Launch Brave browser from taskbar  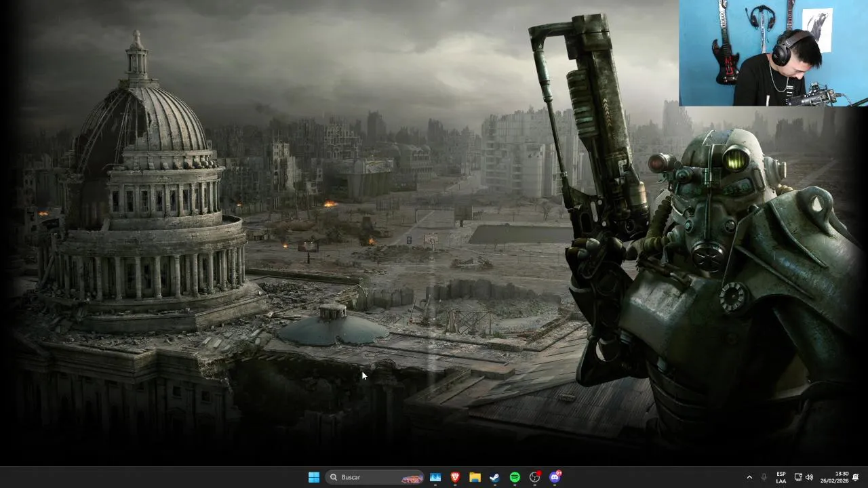(455, 477)
